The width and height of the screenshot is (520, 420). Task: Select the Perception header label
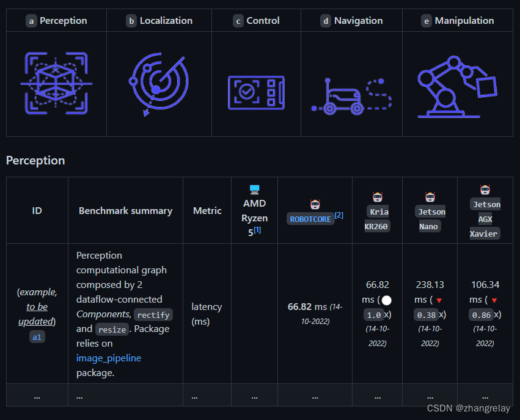point(64,21)
